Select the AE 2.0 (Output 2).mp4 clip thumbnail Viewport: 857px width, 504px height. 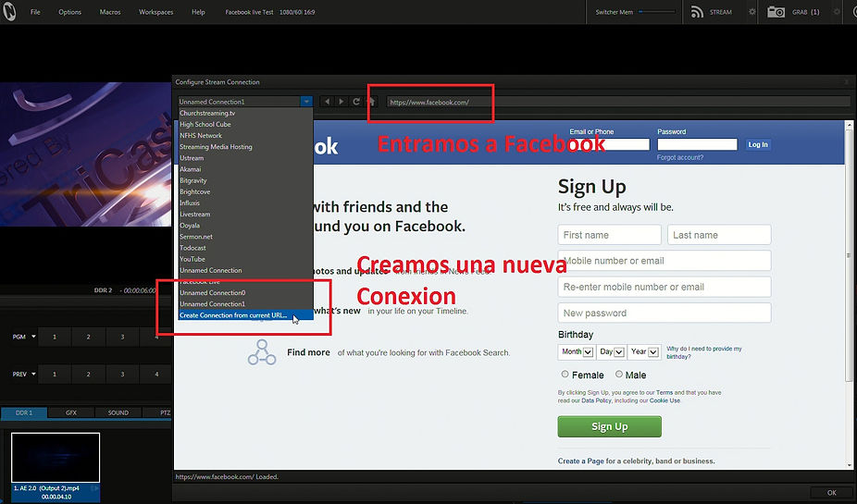[56, 458]
